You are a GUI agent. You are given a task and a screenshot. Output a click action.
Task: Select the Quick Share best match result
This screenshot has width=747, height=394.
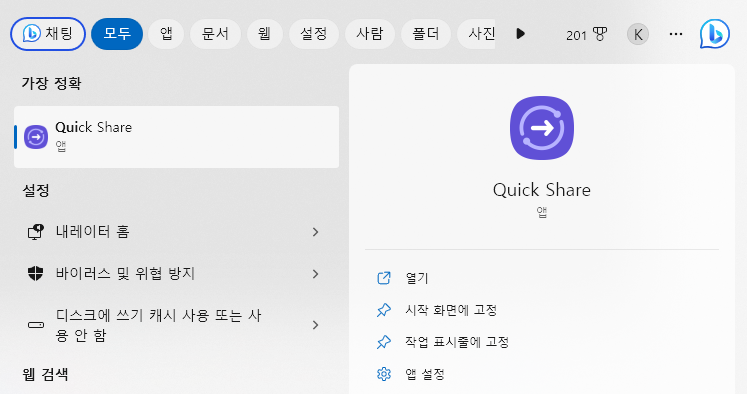click(176, 137)
